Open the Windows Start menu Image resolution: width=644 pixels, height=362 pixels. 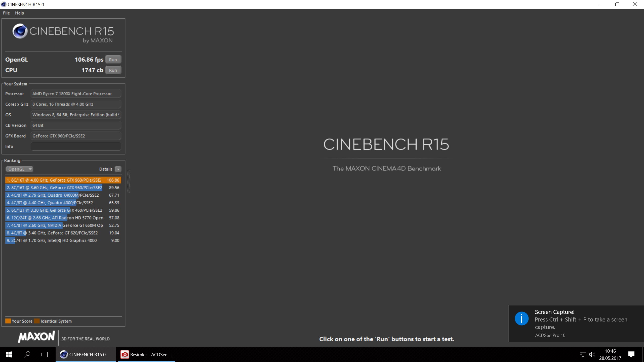coord(9,354)
